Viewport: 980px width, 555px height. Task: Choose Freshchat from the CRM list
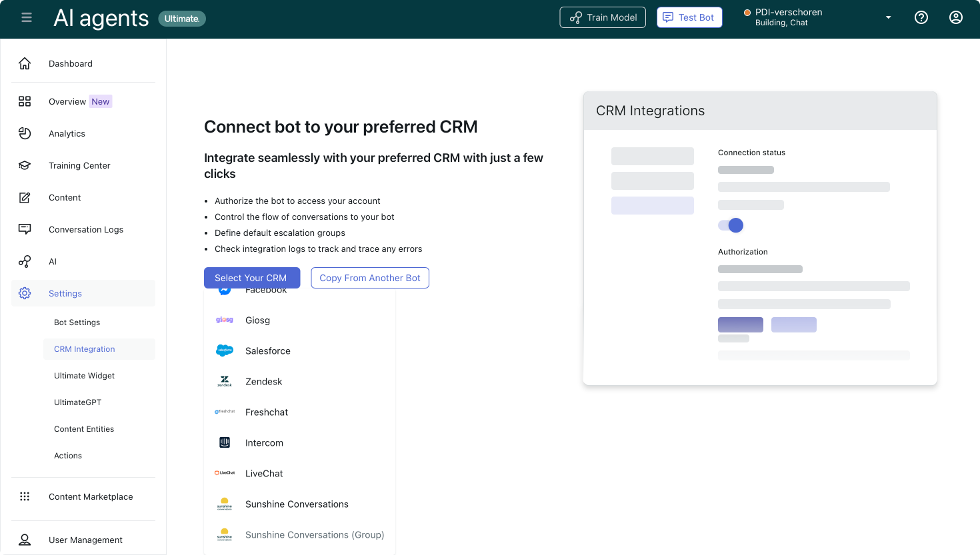click(x=300, y=412)
